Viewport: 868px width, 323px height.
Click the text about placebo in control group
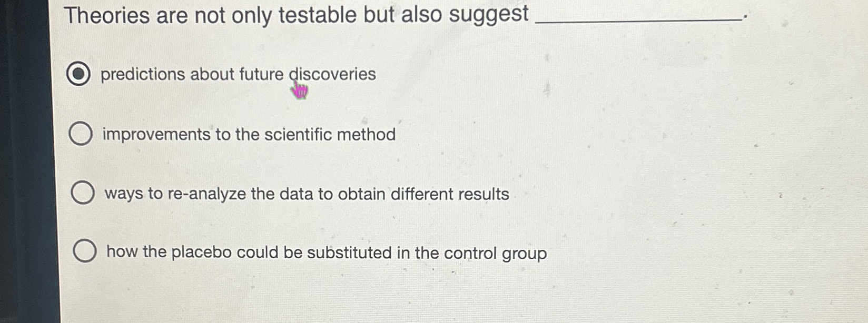point(326,253)
